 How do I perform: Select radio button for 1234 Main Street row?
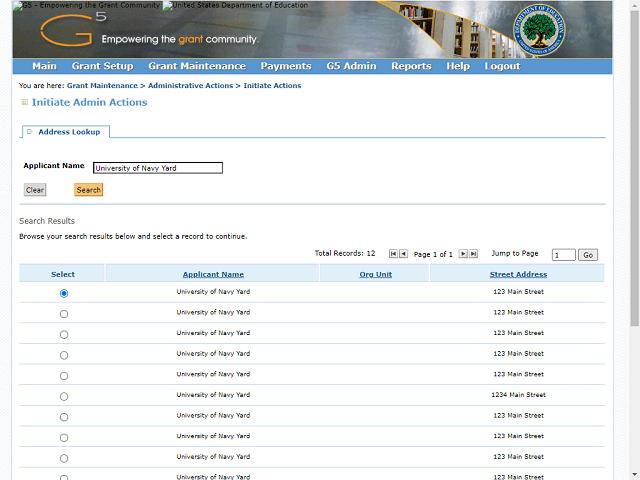tap(64, 396)
